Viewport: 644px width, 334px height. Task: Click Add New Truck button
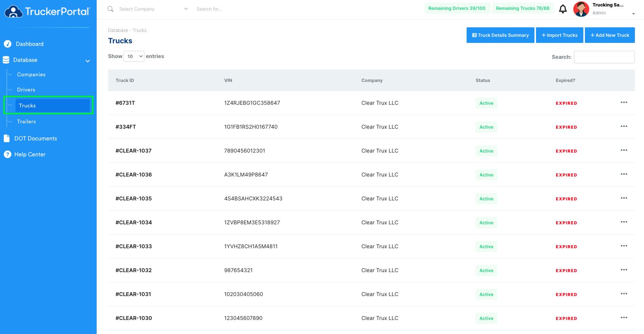610,35
